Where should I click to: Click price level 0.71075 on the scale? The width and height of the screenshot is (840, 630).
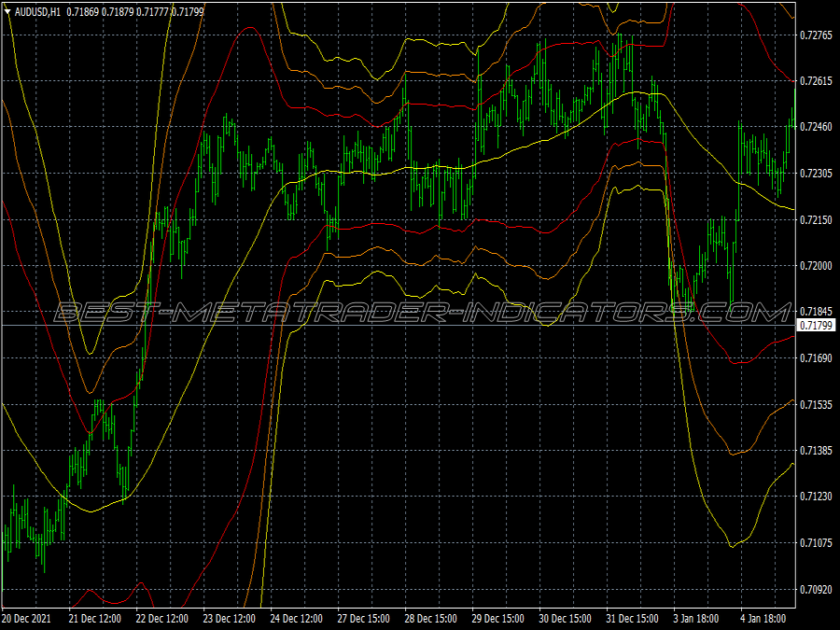pyautogui.click(x=816, y=542)
